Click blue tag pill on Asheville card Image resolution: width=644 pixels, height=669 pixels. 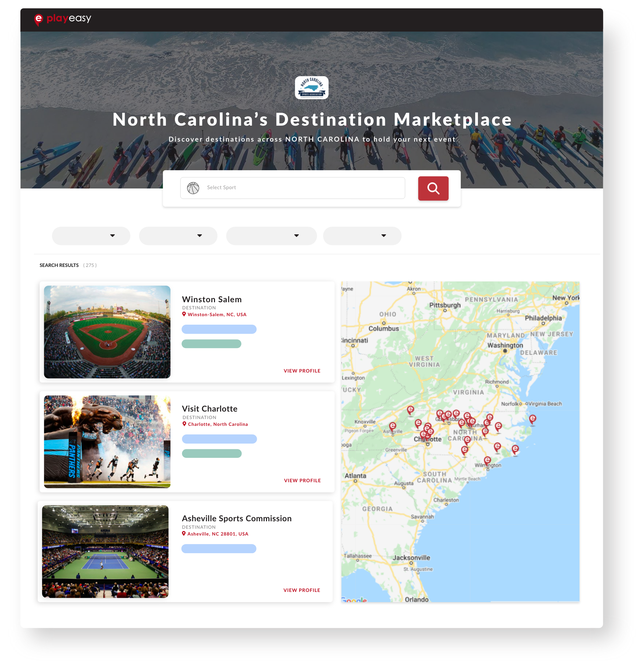coord(219,549)
